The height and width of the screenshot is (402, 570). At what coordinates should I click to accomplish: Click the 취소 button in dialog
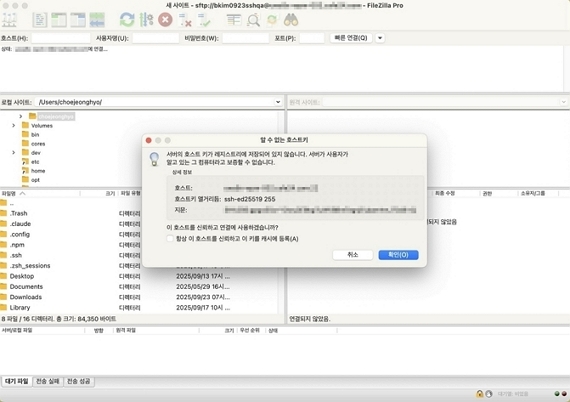tap(353, 255)
